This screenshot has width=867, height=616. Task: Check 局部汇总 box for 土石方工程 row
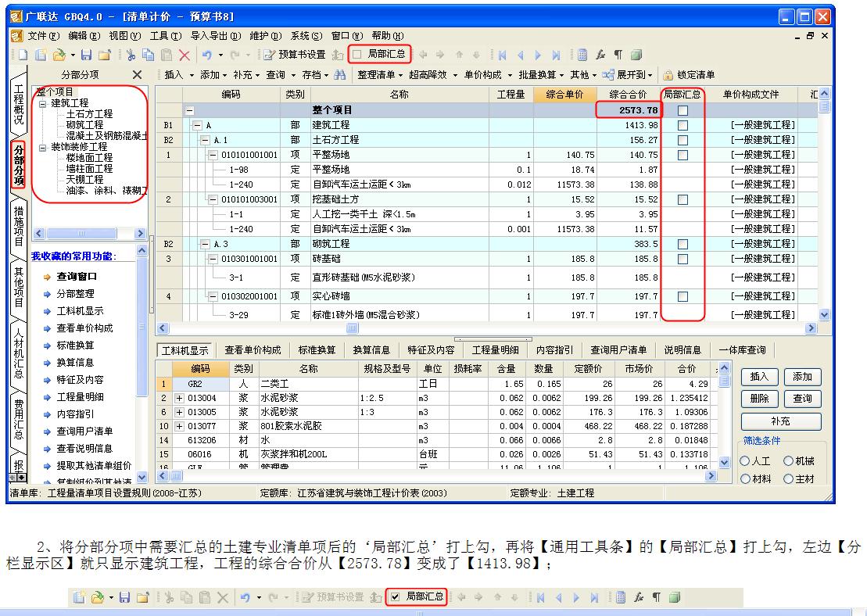pyautogui.click(x=682, y=141)
